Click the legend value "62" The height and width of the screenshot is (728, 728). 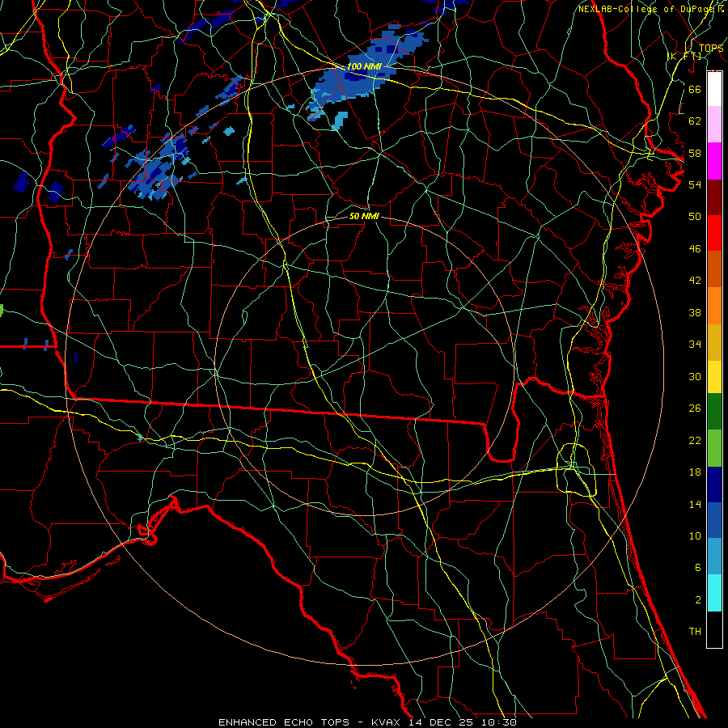click(695, 121)
